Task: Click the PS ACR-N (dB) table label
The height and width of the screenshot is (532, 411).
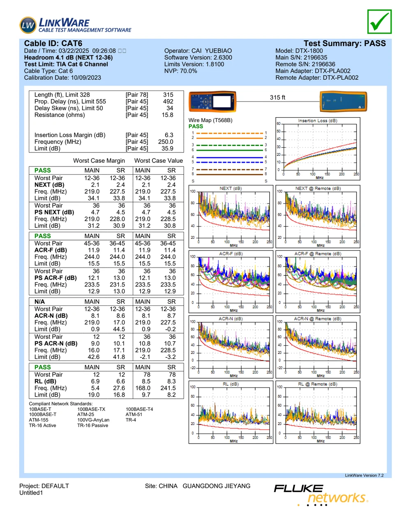Action: pos(56,343)
